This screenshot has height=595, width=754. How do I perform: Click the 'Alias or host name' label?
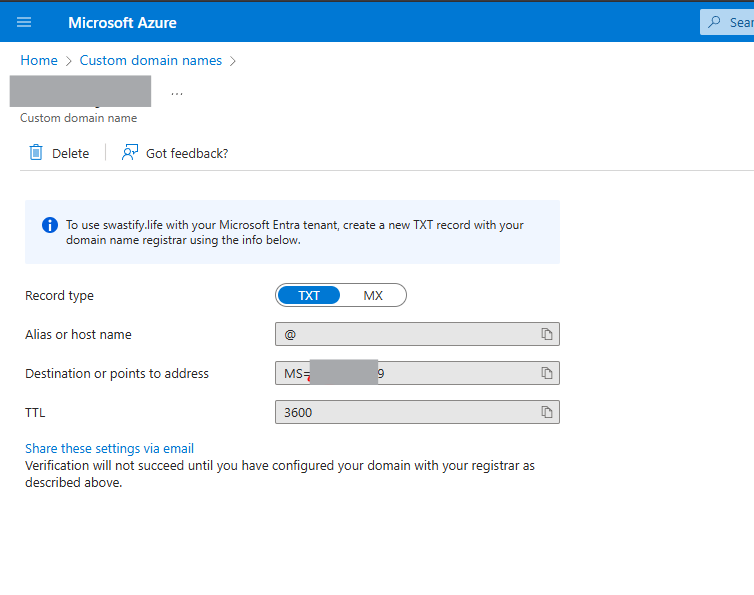click(78, 334)
